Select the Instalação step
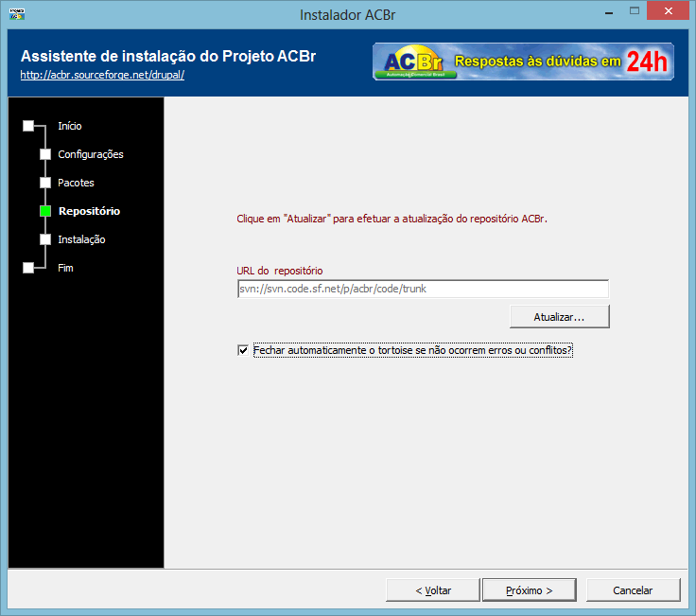The image size is (696, 616). pyautogui.click(x=81, y=239)
